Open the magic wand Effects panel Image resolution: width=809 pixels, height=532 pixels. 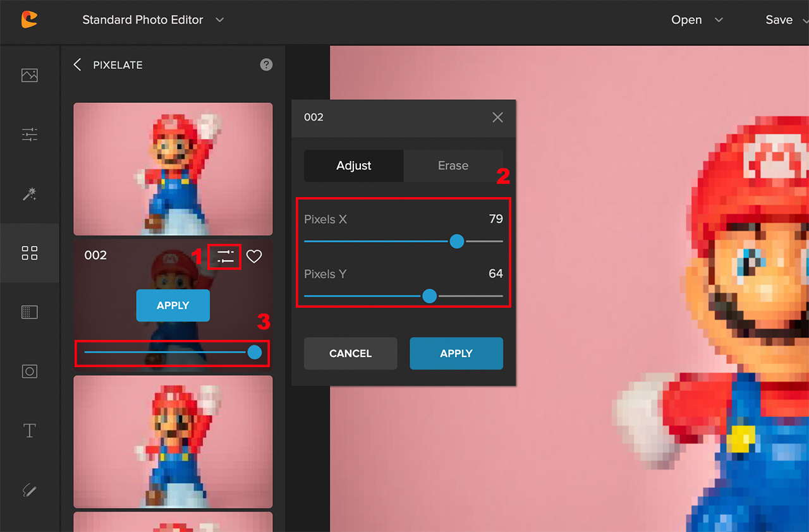tap(29, 195)
